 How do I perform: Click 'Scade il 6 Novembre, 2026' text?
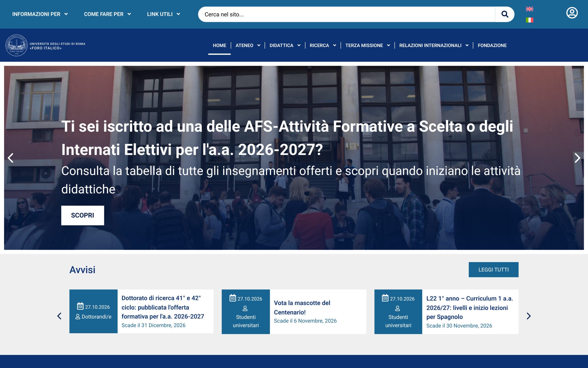pyautogui.click(x=305, y=321)
